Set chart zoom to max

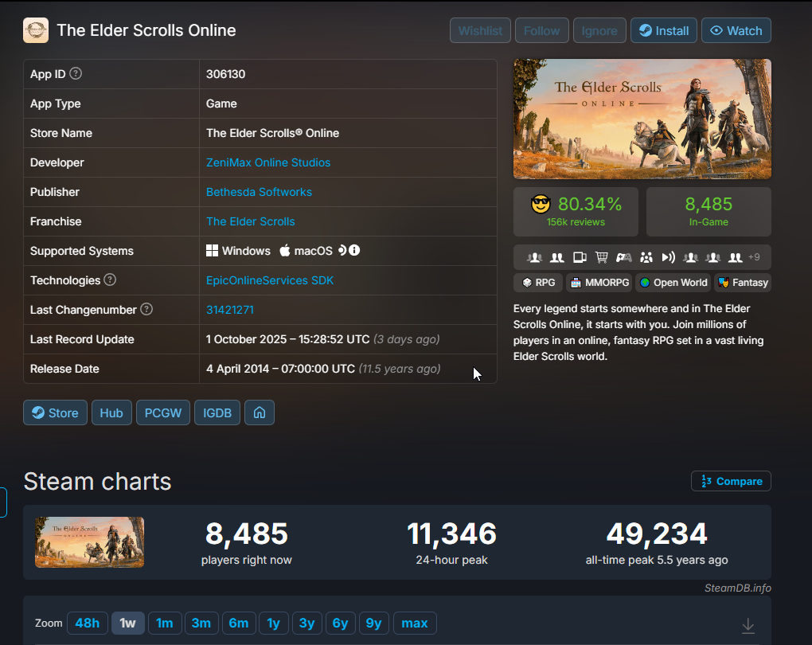click(x=415, y=623)
